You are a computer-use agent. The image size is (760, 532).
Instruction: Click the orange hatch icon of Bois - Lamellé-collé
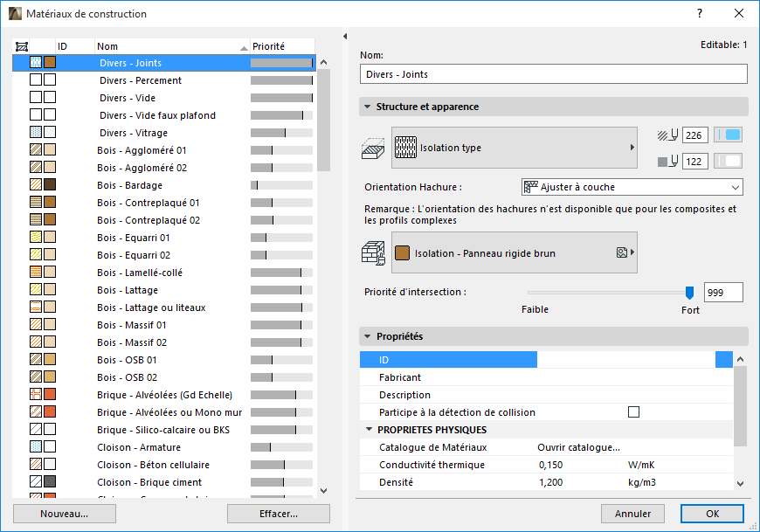(36, 272)
